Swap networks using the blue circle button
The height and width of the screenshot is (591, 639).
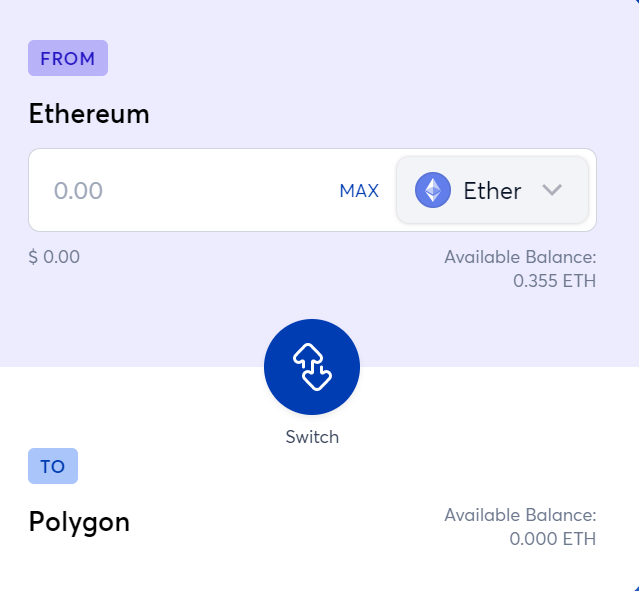point(312,367)
